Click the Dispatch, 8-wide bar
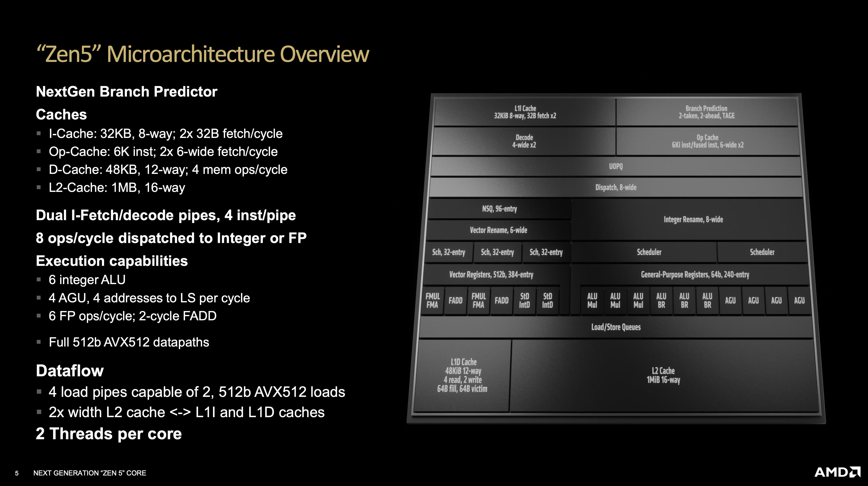Viewport: 868px width, 486px height. coord(616,187)
